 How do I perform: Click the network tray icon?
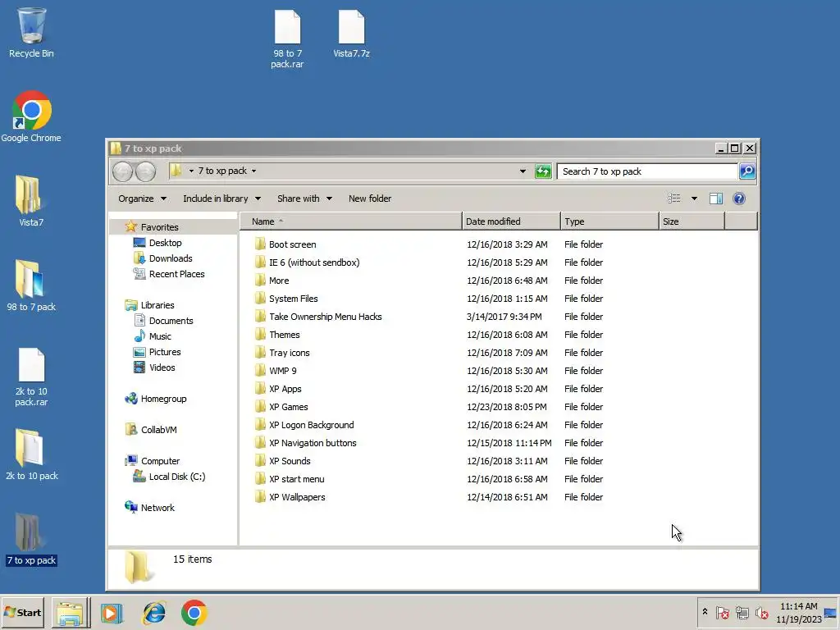click(742, 612)
